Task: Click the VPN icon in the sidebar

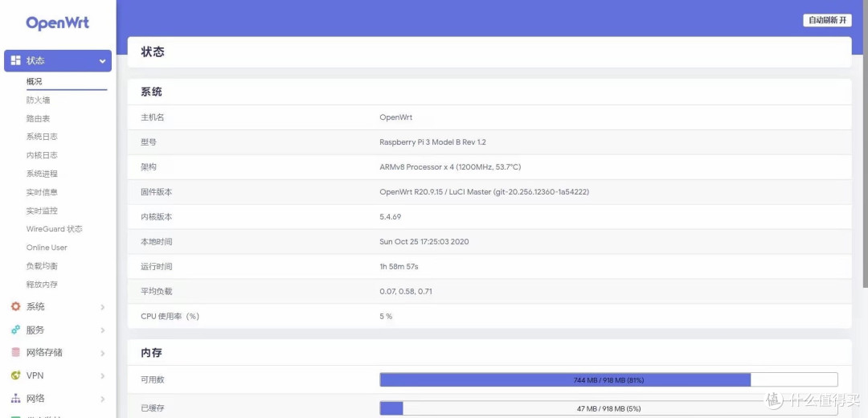Action: (15, 375)
